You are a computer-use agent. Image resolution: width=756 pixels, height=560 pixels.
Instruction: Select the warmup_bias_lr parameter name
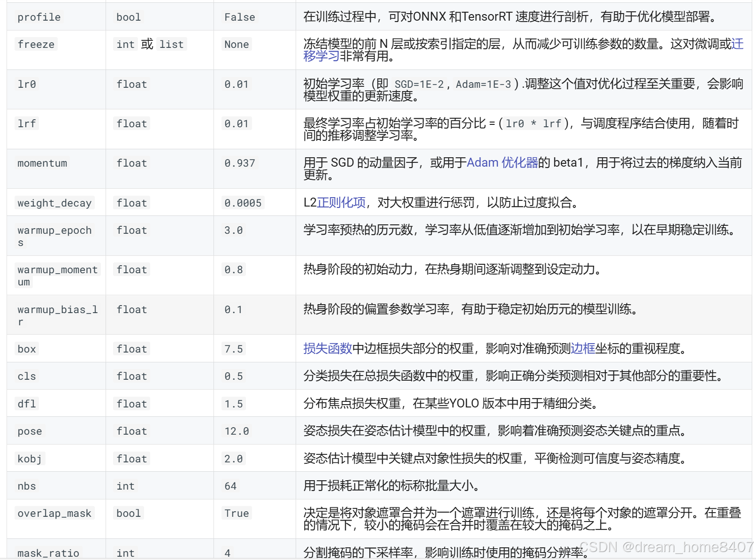[x=57, y=316]
